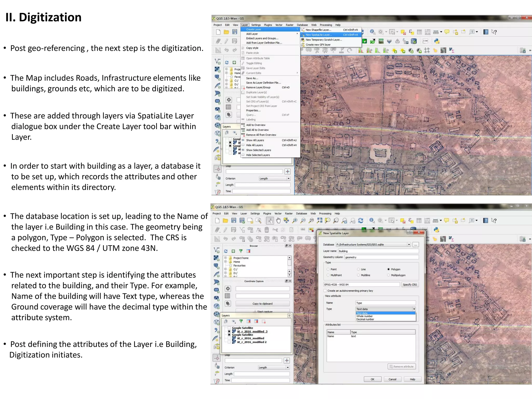Toggle iit_r_2016_modified 2 layer checkbox in lower Layers
Image resolution: width=532 pixels, height=399 pixels.
229,342
